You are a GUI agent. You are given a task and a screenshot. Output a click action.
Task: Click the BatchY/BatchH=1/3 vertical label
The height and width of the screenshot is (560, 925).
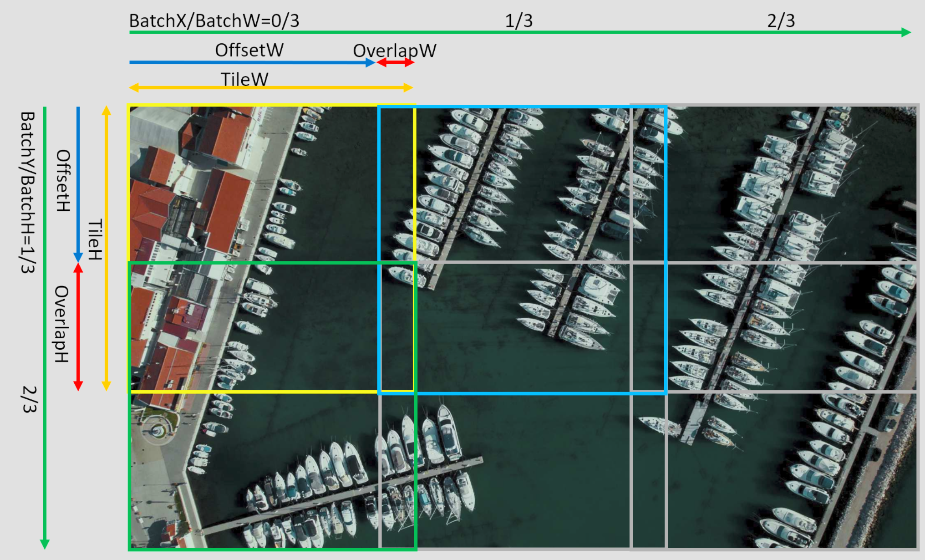click(27, 192)
